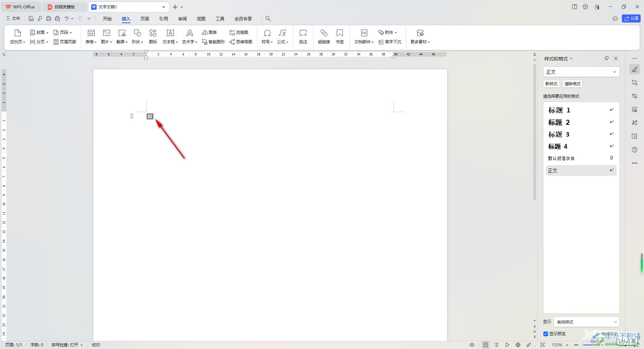The image size is (644, 349).
Task: Insert a Table (表格)
Action: click(x=91, y=37)
